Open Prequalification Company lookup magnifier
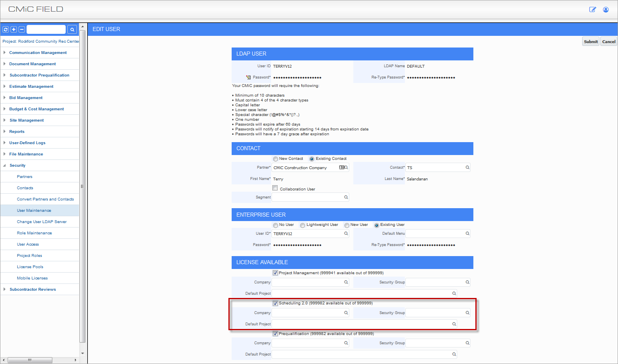Screen dimensions: 618x364 coord(346,343)
